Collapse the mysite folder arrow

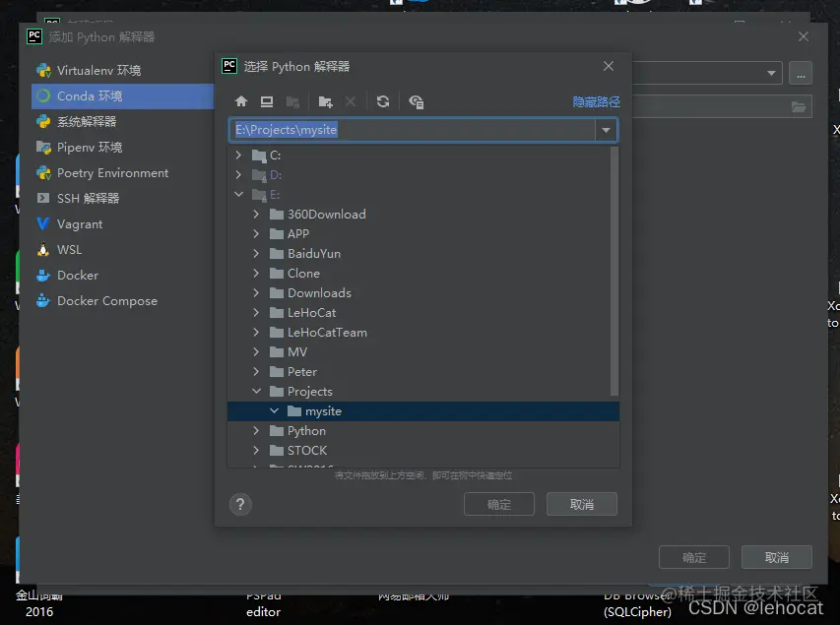tap(275, 410)
